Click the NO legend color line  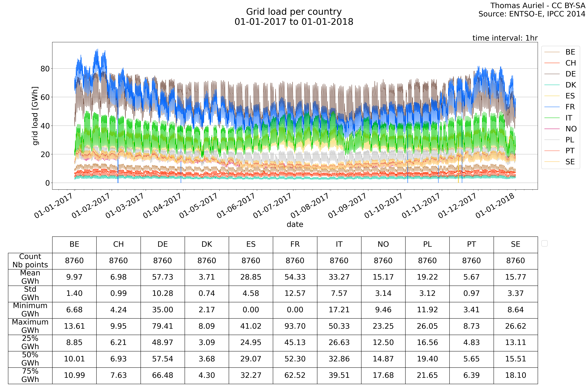point(552,129)
